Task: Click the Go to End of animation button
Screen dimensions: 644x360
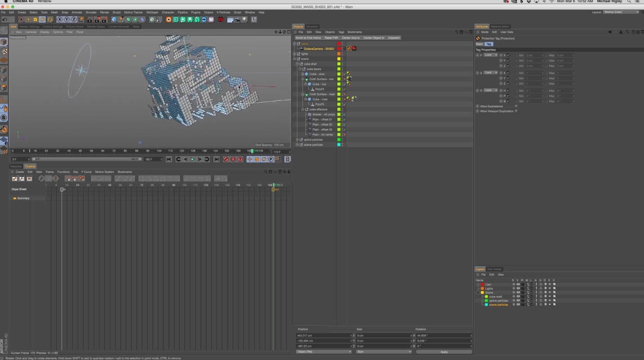Action: 216,159
